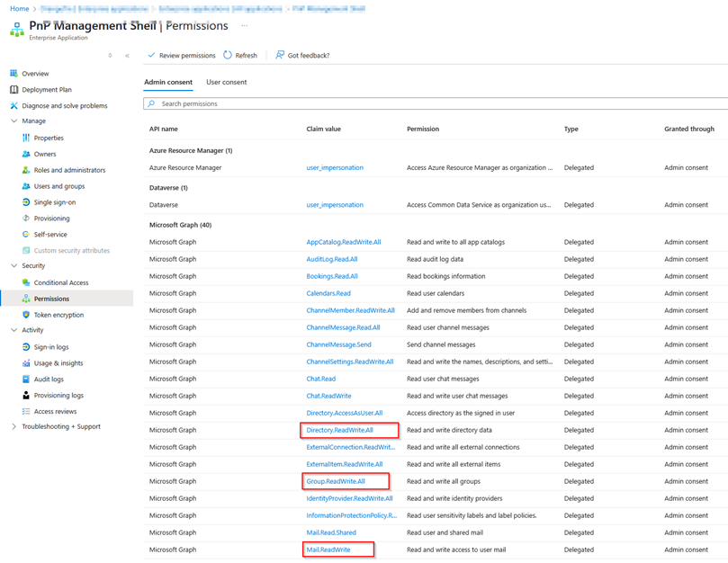This screenshot has height=563, width=728.
Task: Click the sidebar up-down sort arrows
Action: (110, 56)
